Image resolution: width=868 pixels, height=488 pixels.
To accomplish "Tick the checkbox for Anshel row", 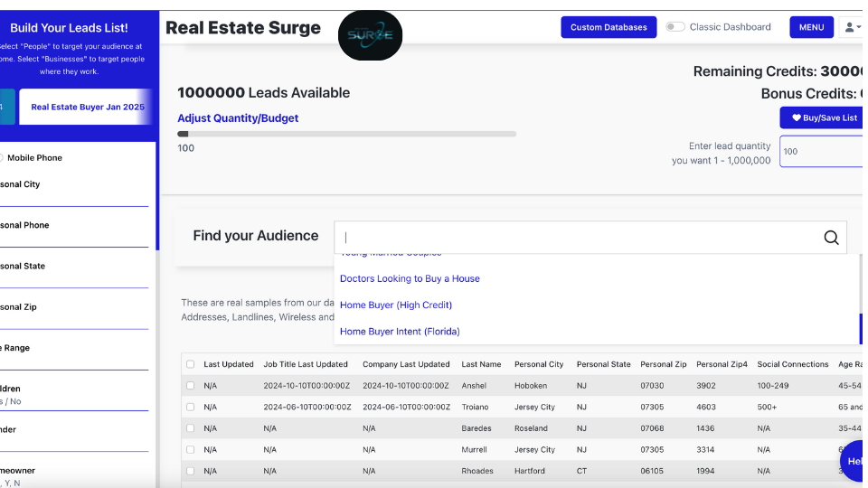I will point(190,385).
